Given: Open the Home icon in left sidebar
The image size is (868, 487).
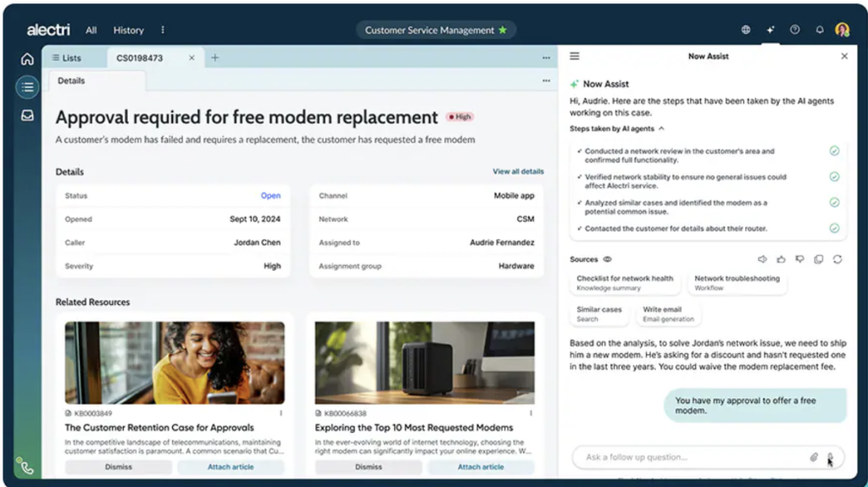Looking at the screenshot, I should 27,58.
